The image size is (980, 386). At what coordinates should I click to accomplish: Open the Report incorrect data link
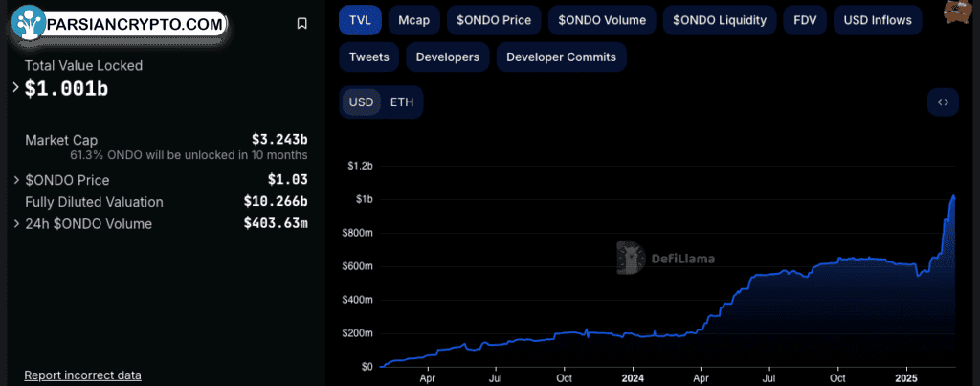pyautogui.click(x=82, y=375)
